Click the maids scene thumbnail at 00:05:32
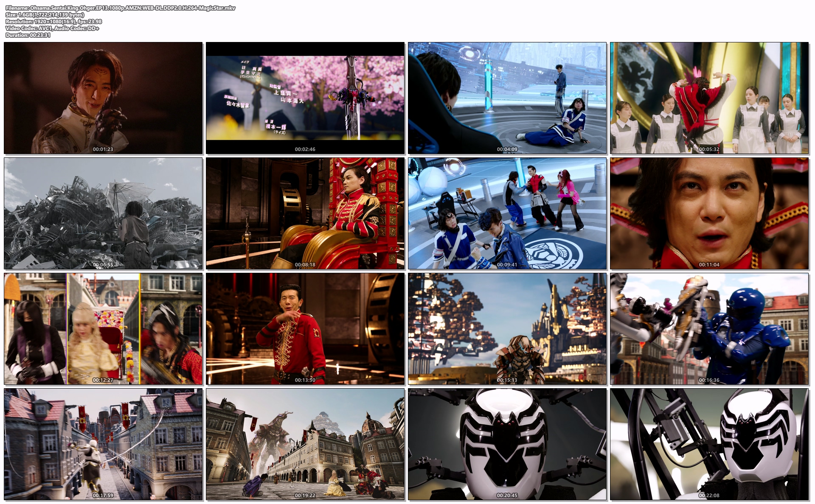The image size is (815, 504). [x=709, y=98]
